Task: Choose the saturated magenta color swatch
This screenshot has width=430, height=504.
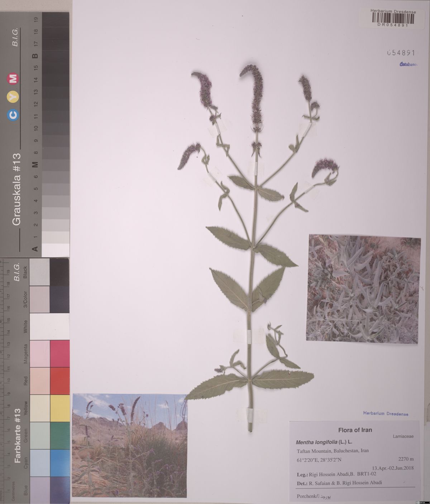Action: pos(59,353)
